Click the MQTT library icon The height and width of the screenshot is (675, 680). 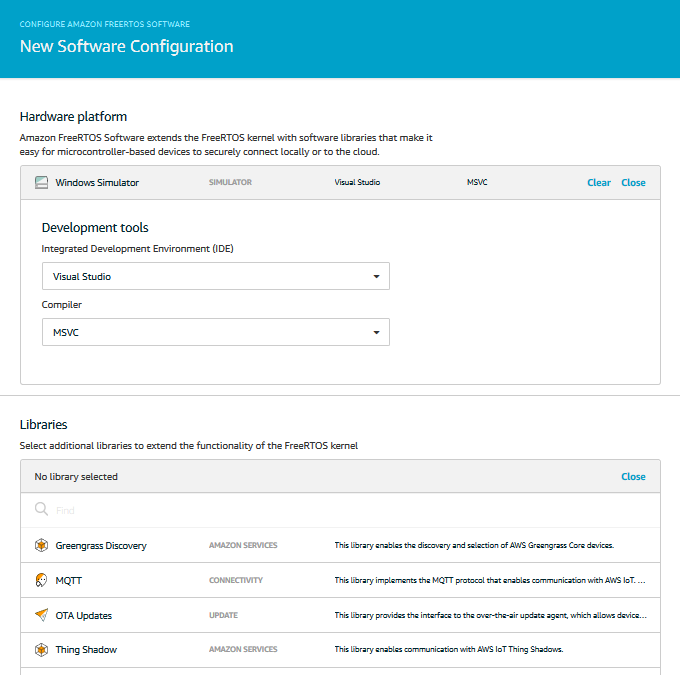[41, 580]
